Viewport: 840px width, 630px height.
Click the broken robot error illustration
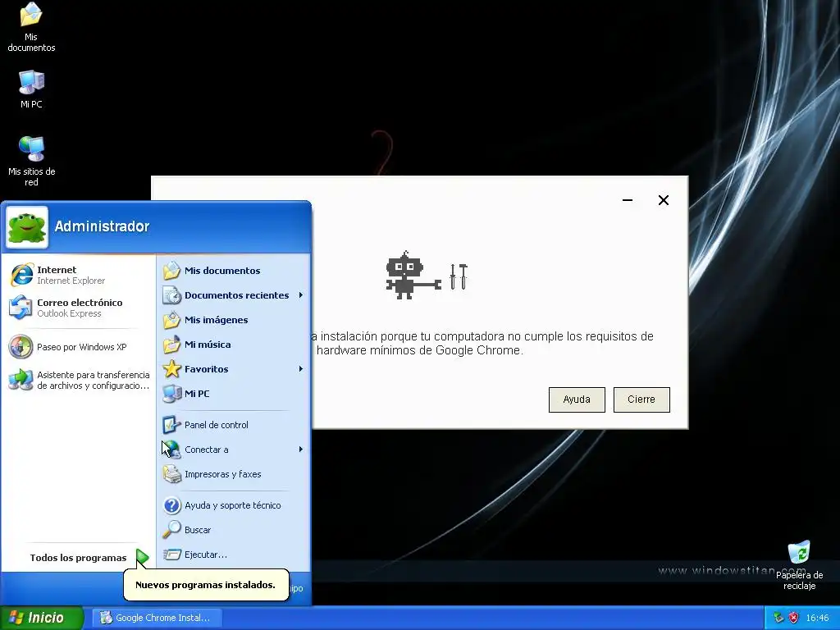pyautogui.click(x=427, y=276)
